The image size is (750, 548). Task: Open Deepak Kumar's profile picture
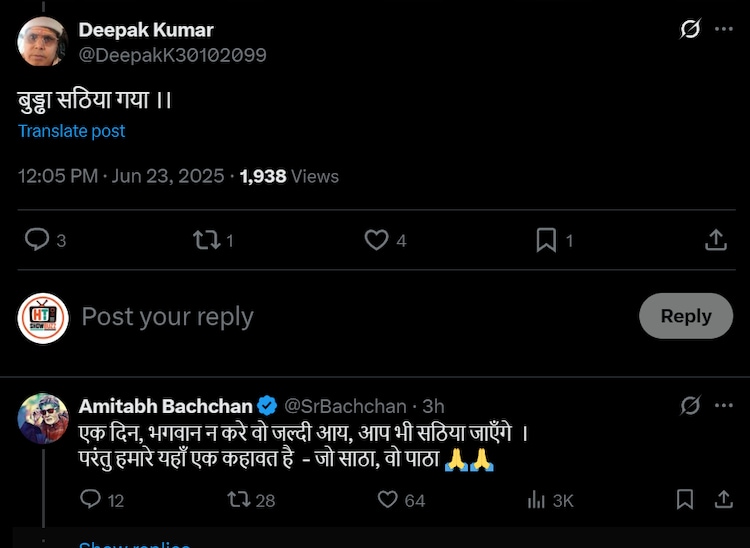tap(42, 42)
